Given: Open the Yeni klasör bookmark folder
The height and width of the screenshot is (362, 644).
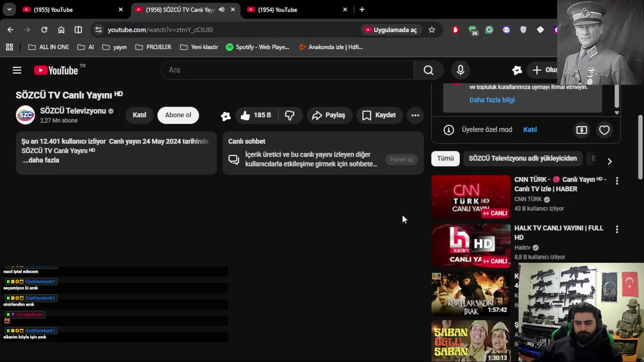Looking at the screenshot, I should [199, 47].
